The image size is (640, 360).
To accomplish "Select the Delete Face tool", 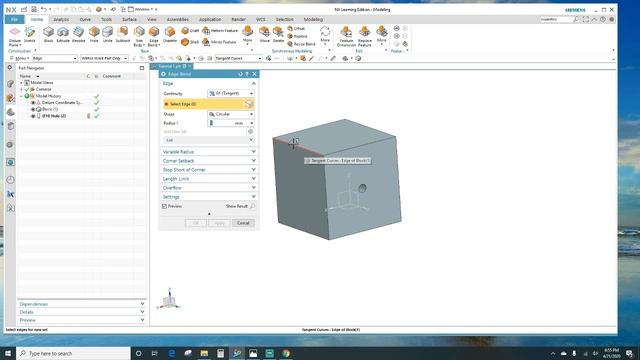I will 278,35.
